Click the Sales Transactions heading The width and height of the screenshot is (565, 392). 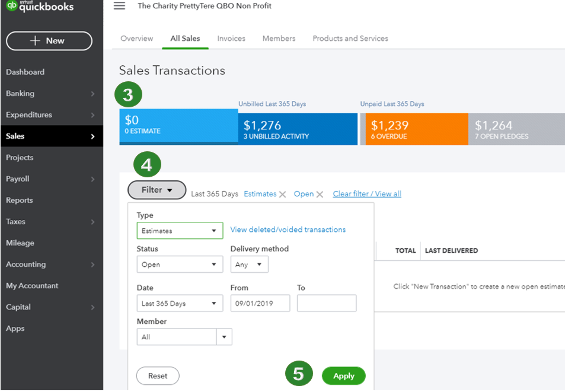(x=173, y=70)
